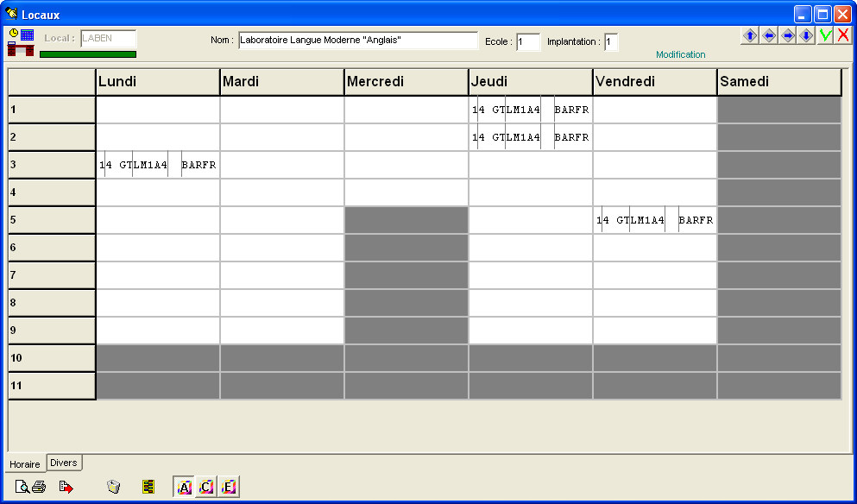
Task: Toggle the colored 'C' display button
Action: (x=206, y=487)
